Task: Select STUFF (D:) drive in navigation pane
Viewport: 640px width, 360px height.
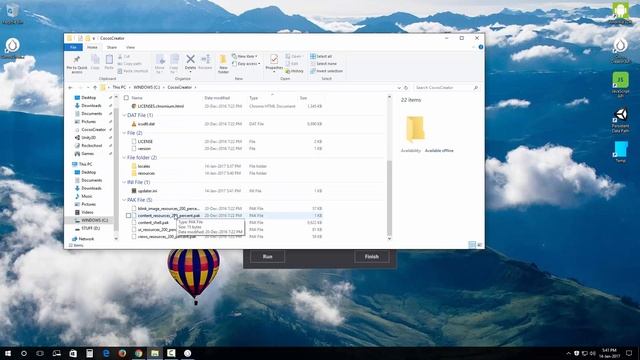Action: click(x=87, y=228)
